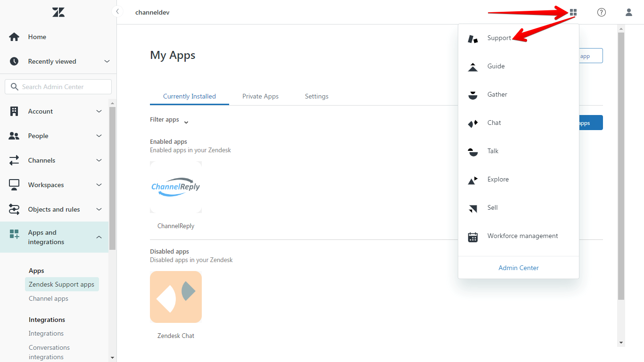Open the user profile icon
Screen dimensions: 644x362
[629, 12]
